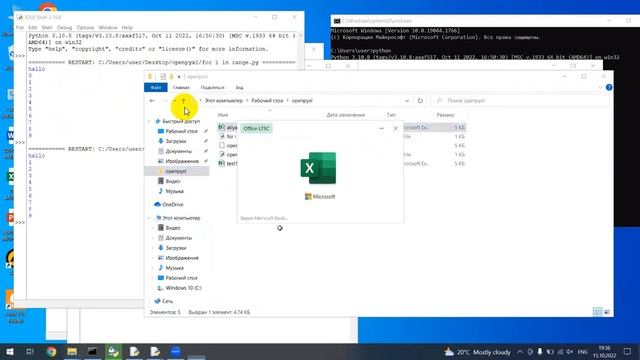This screenshot has height=360, width=640.
Task: Open Документы under quick access
Action: [x=178, y=151]
